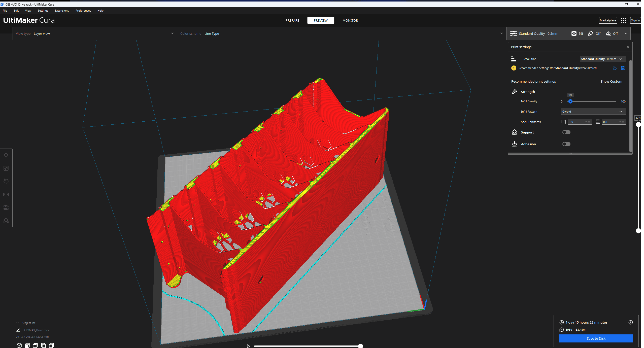Screen dimensions: 644x348
Task: Click the support blocker icon in sidebar
Action: 6,221
